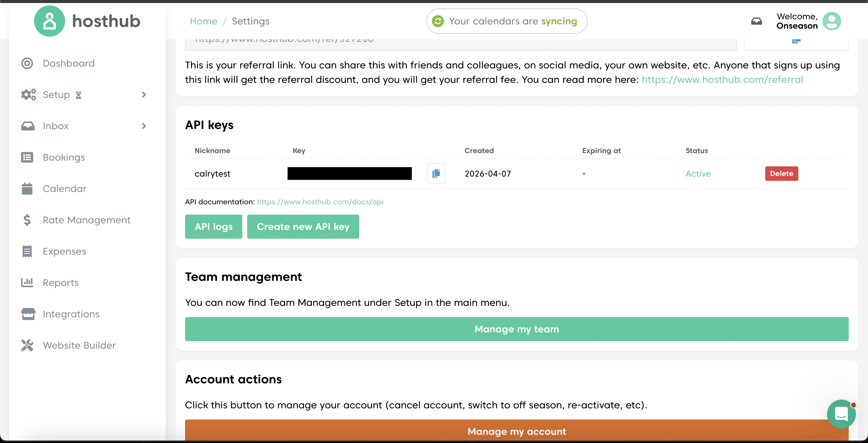
Task: Navigate to Home via the breadcrumb
Action: (x=203, y=21)
